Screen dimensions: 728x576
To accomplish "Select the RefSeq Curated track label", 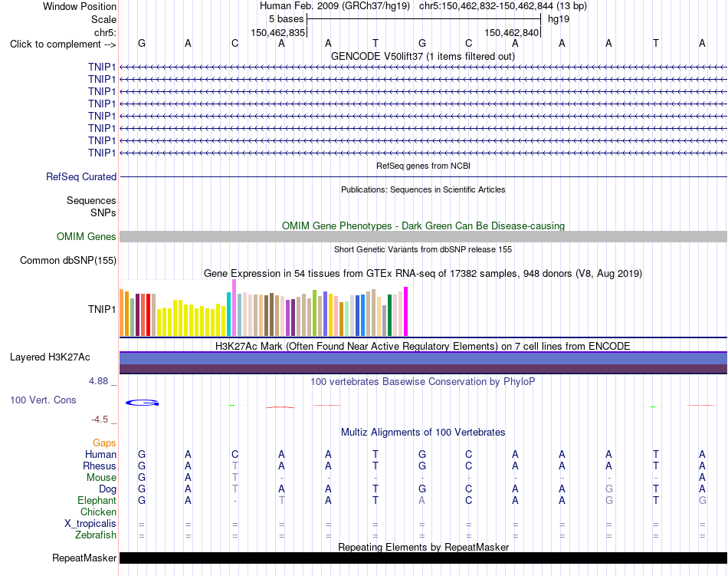I will tap(80, 176).
